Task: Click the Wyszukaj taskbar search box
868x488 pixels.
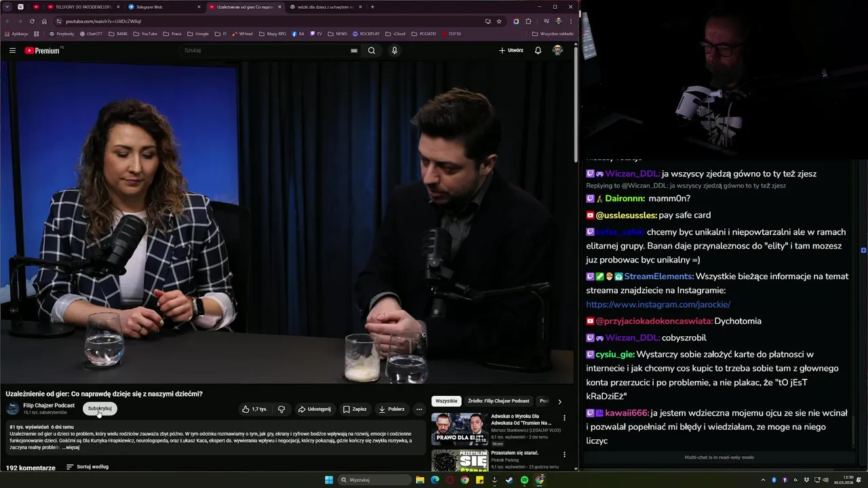Action: [375, 480]
